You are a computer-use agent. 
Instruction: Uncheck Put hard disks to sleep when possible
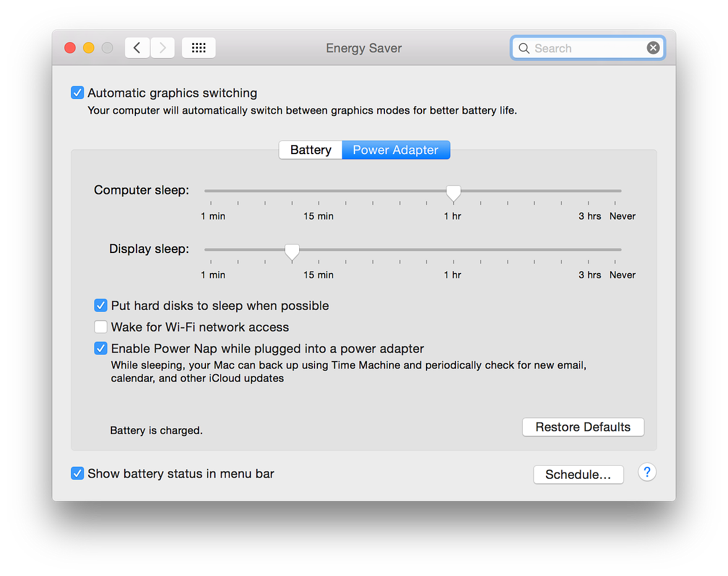[101, 305]
